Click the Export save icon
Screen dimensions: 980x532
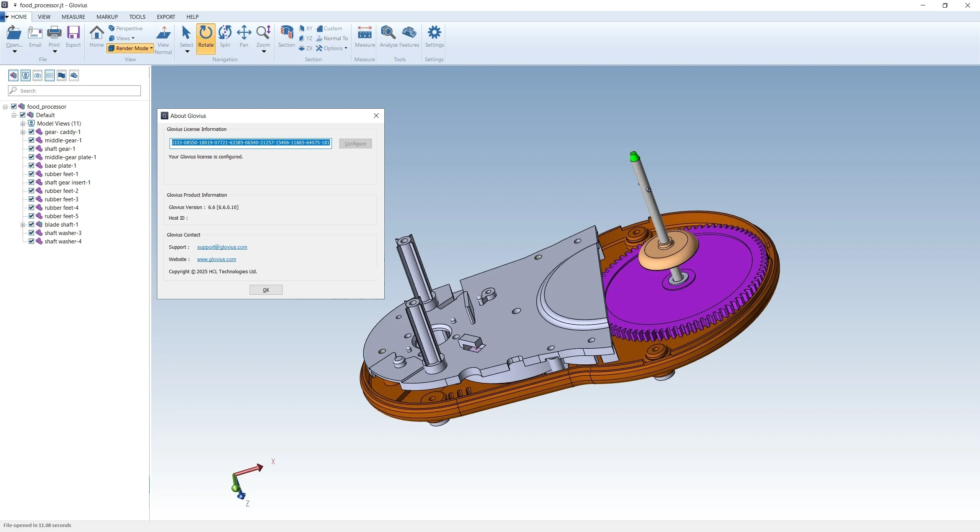click(x=73, y=33)
